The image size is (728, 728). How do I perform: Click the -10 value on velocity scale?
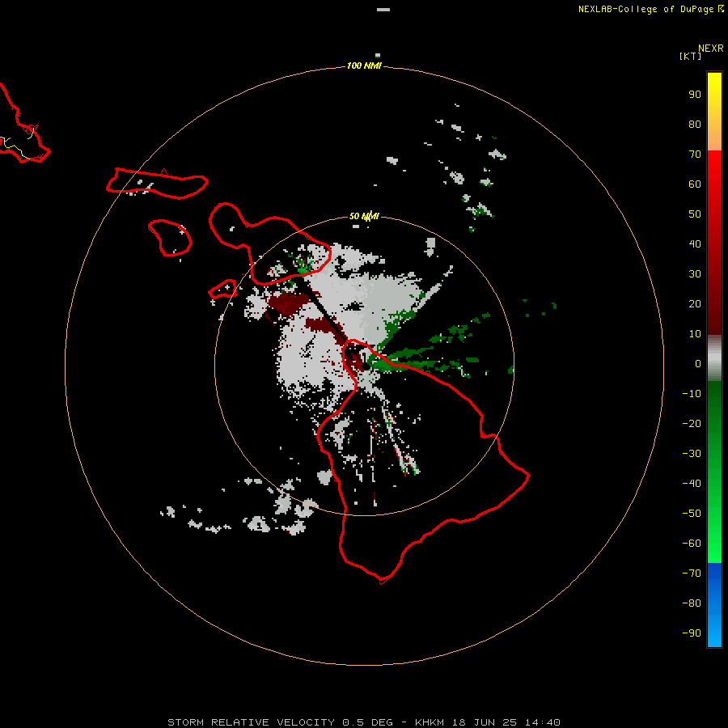click(x=692, y=394)
